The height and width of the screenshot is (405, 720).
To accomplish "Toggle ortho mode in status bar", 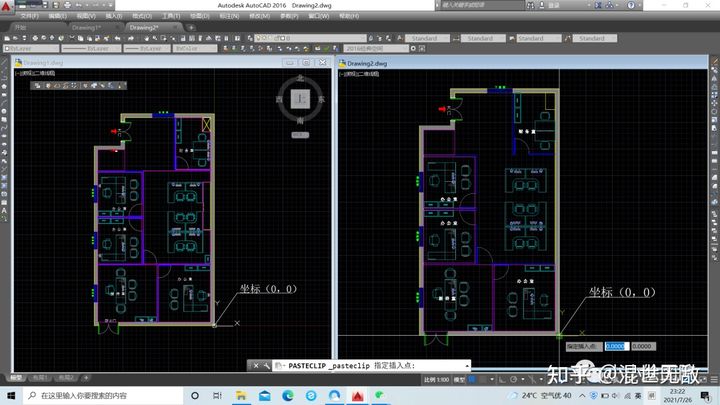I will (x=502, y=379).
